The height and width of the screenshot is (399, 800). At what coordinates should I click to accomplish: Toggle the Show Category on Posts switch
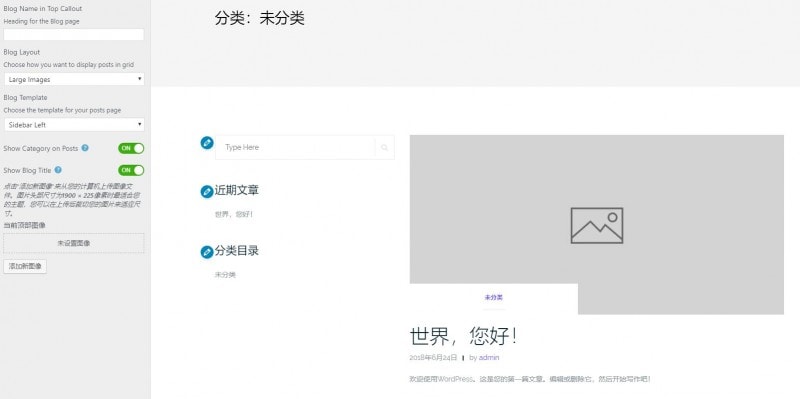pos(131,148)
